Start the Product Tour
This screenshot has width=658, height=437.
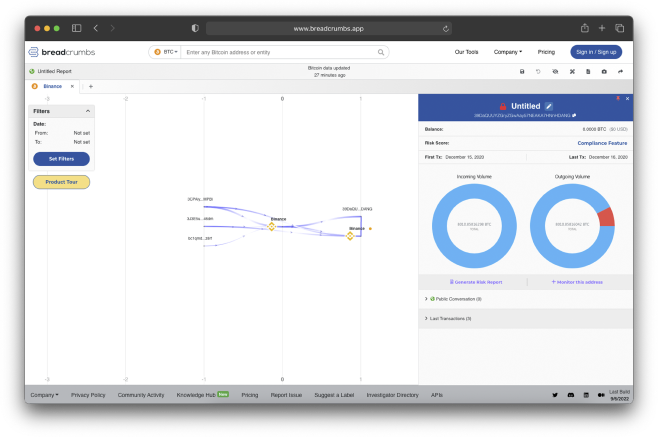(61, 182)
